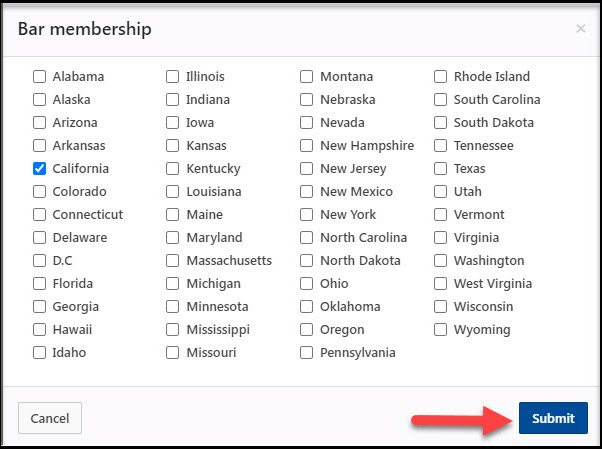The width and height of the screenshot is (602, 449).
Task: Check the North Carolina checkbox
Action: coord(307,238)
